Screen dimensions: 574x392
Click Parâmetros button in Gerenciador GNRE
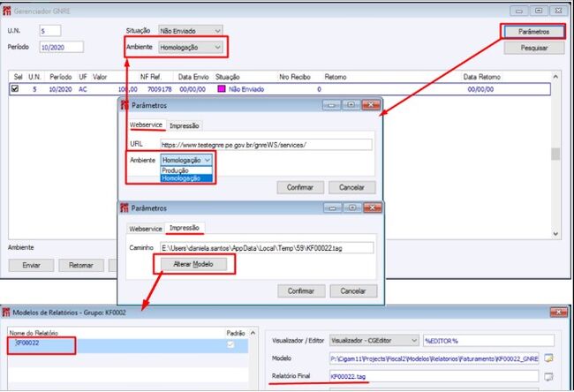click(x=533, y=32)
